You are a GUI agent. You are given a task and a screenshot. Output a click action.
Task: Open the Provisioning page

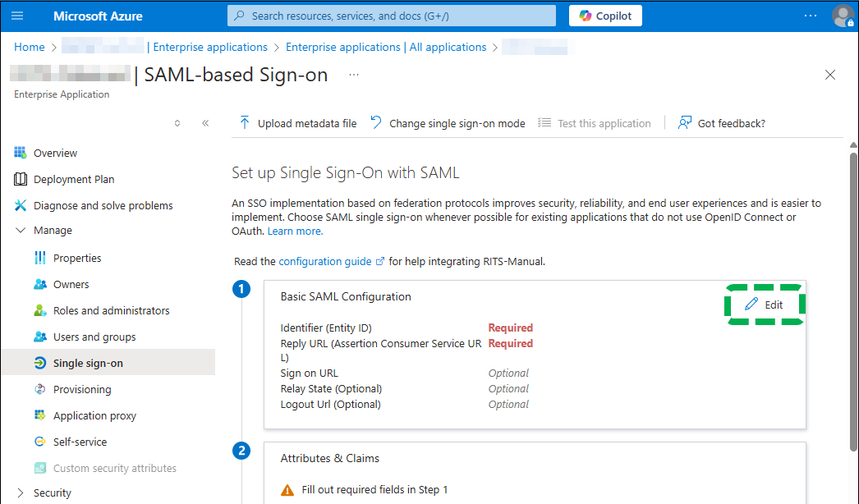pyautogui.click(x=82, y=389)
